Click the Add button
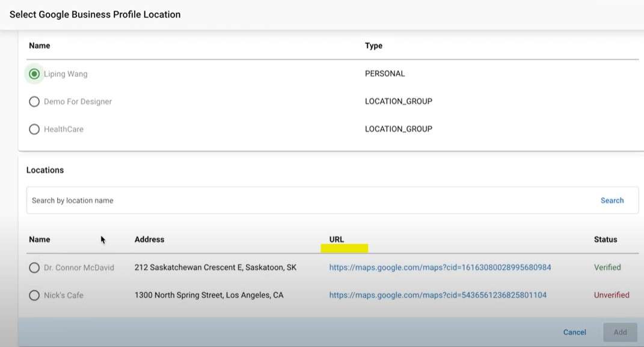644x347 pixels. pyautogui.click(x=620, y=332)
